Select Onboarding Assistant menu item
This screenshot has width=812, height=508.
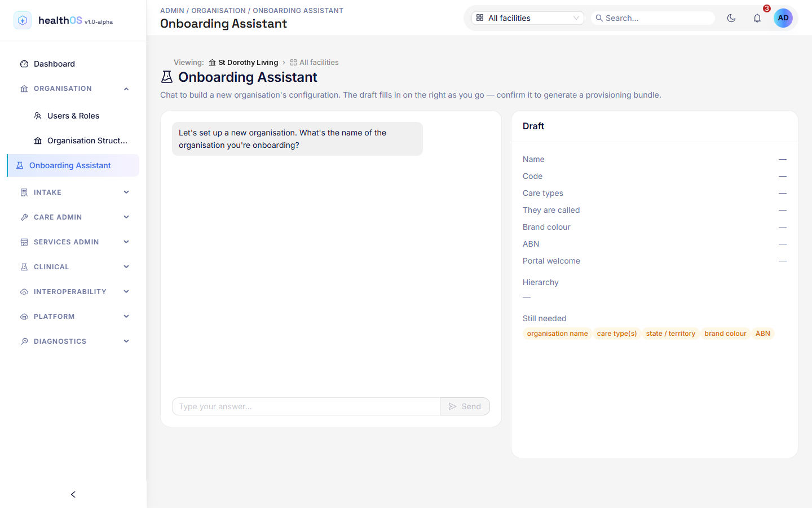click(73, 165)
